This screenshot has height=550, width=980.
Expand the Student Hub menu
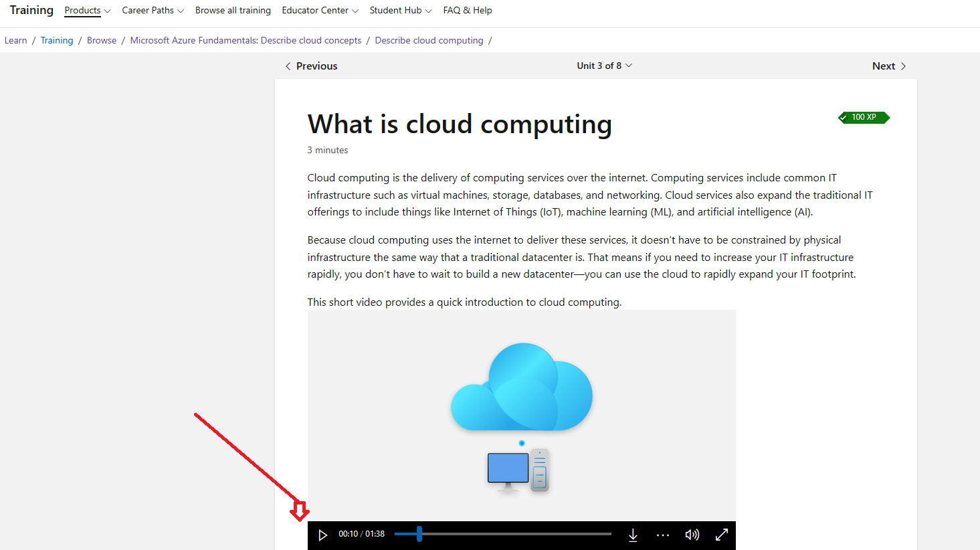[x=401, y=11]
